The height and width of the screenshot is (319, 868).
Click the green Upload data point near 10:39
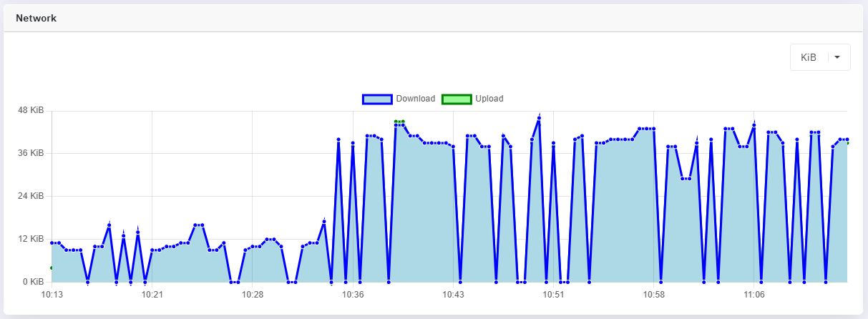pos(396,122)
